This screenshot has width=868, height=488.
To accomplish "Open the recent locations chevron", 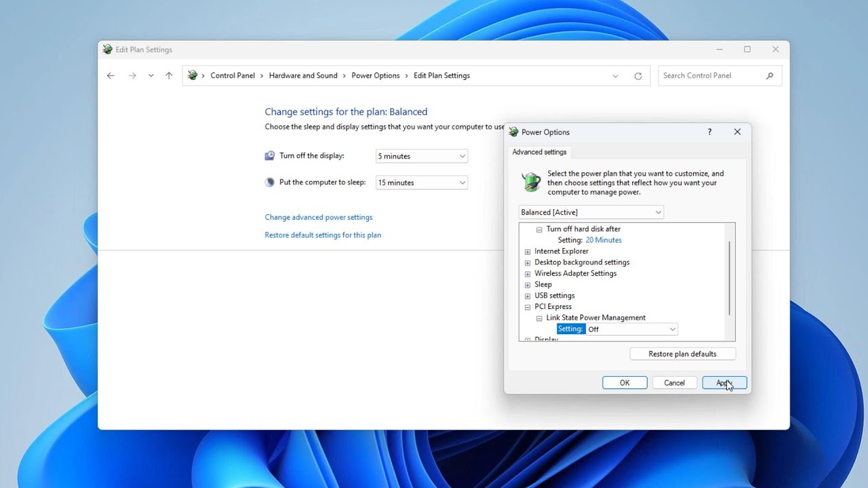I will 151,76.
